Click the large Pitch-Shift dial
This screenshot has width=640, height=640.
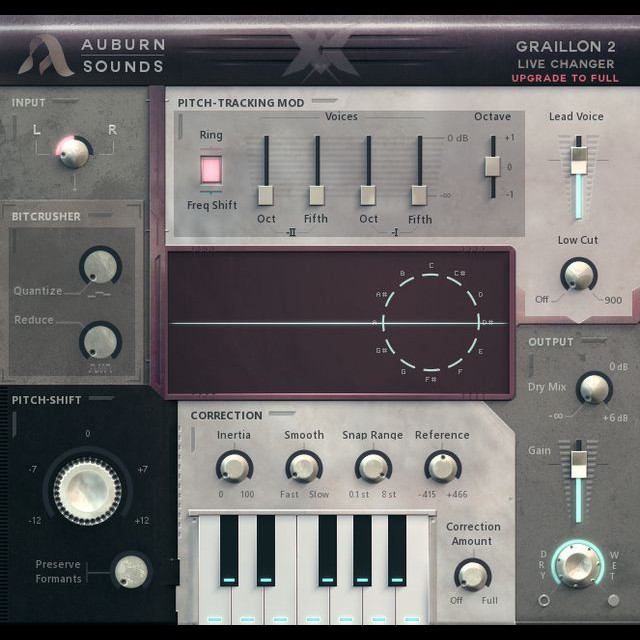point(87,491)
